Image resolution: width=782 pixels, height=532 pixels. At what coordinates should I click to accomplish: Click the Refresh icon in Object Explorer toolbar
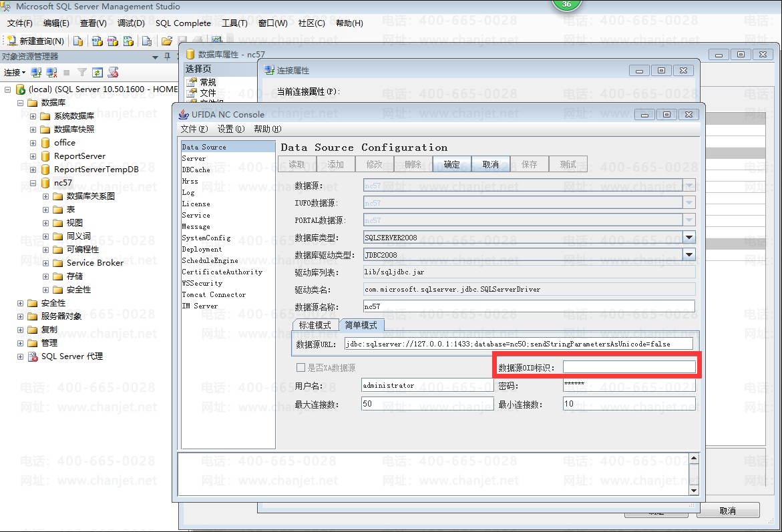97,73
